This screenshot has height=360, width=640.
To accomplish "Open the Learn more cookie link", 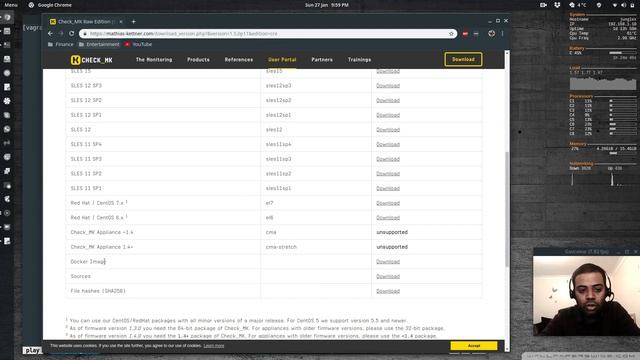I will (x=214, y=346).
